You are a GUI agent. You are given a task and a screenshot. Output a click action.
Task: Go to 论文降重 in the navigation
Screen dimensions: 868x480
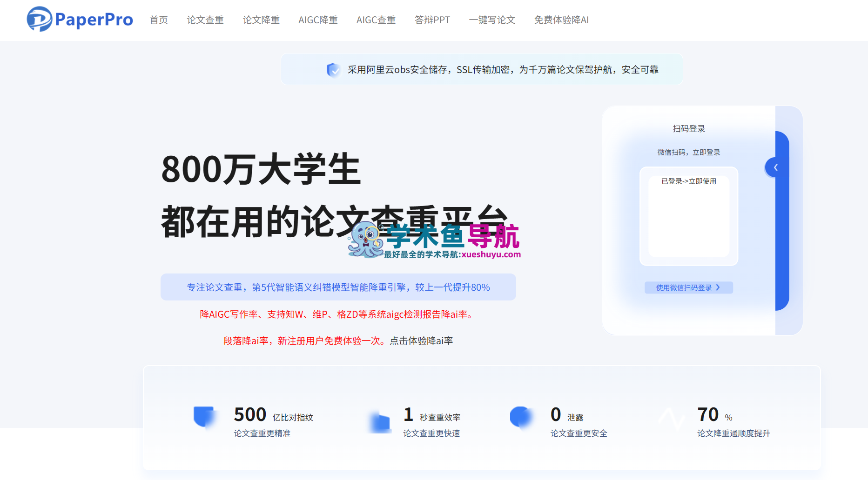point(261,20)
